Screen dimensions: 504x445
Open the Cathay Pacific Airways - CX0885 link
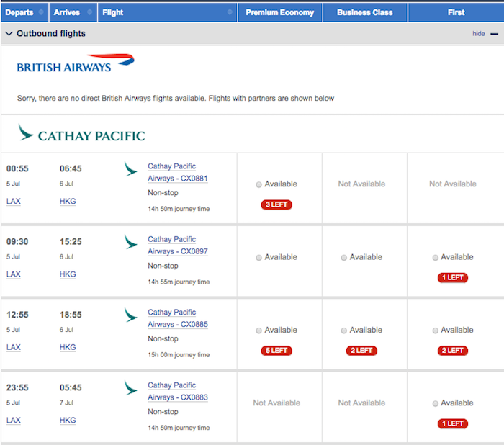(x=178, y=318)
